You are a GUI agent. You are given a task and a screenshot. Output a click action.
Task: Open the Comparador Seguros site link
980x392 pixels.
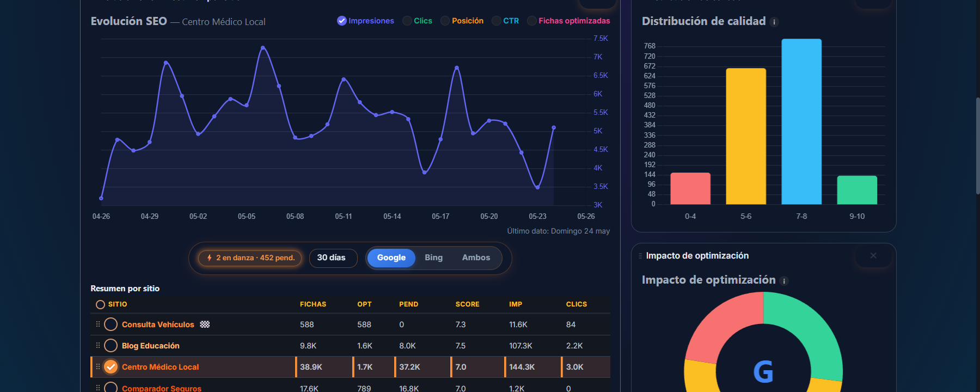[162, 388]
